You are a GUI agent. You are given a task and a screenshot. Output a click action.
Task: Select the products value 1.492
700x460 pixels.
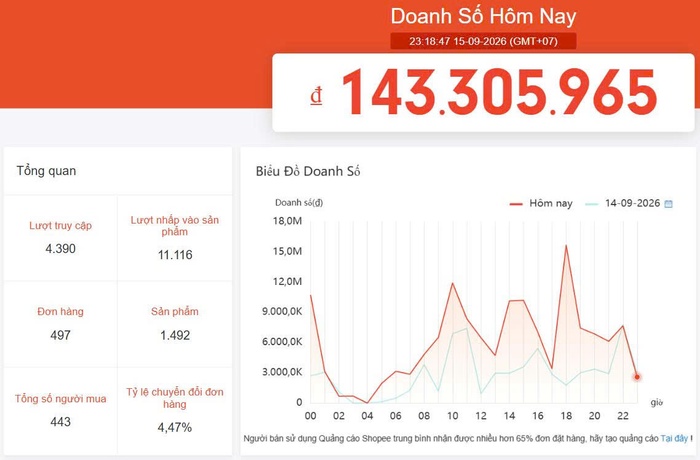175,335
